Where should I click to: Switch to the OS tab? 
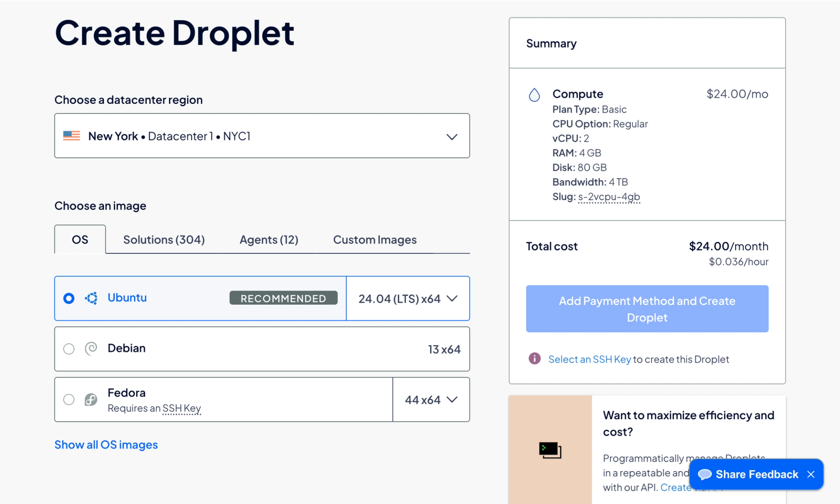pyautogui.click(x=80, y=239)
